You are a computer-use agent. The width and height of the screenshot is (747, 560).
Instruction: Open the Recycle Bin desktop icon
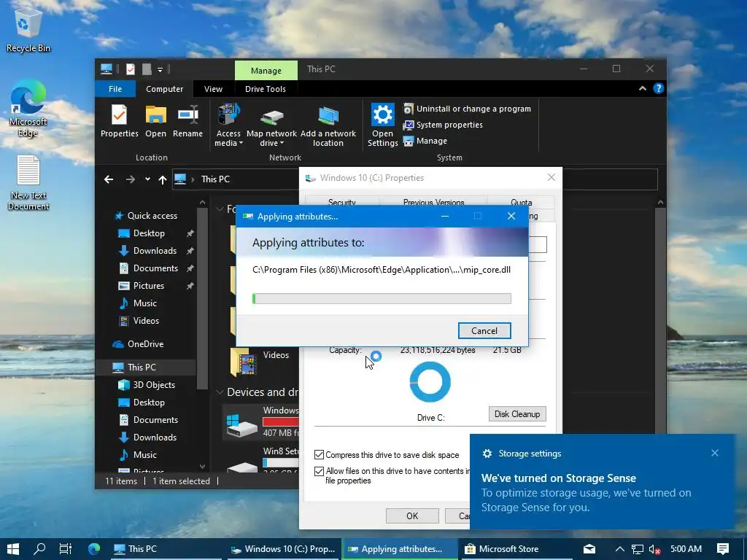point(28,28)
